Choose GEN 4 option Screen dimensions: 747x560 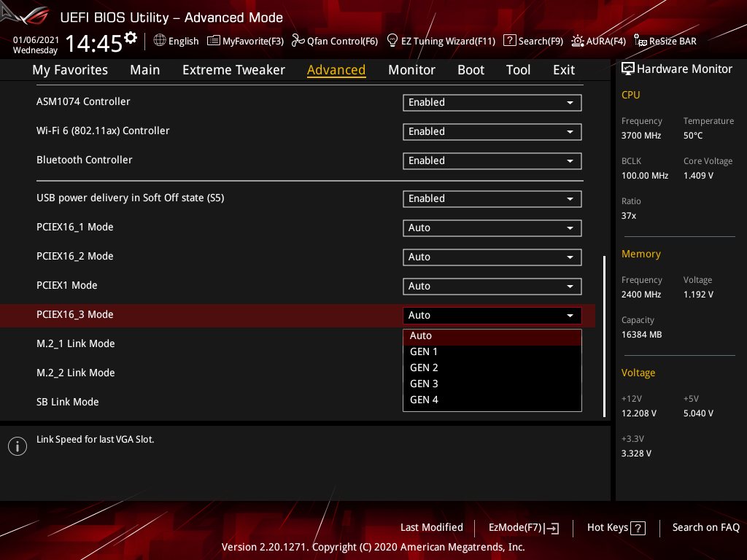(x=492, y=400)
